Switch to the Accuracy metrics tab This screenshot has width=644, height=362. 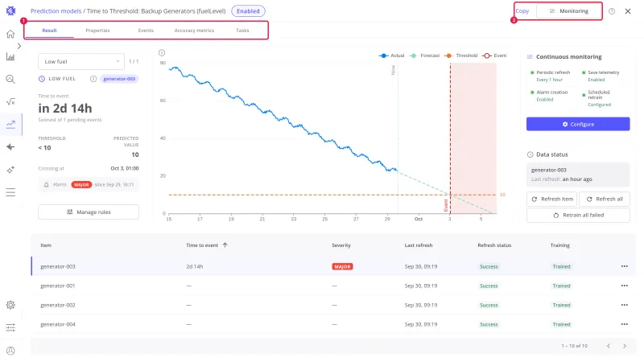(194, 31)
